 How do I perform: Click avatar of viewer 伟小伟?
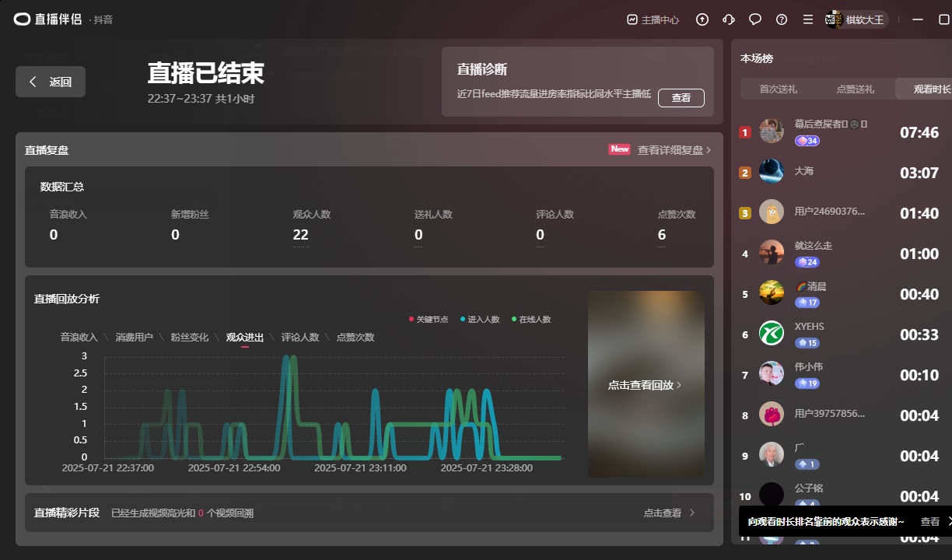pyautogui.click(x=772, y=374)
